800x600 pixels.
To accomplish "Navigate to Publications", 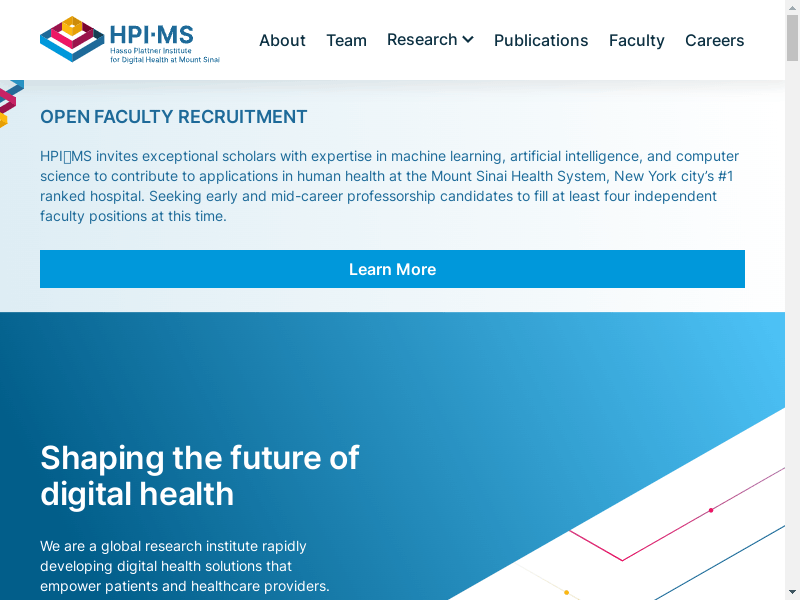I will 541,40.
